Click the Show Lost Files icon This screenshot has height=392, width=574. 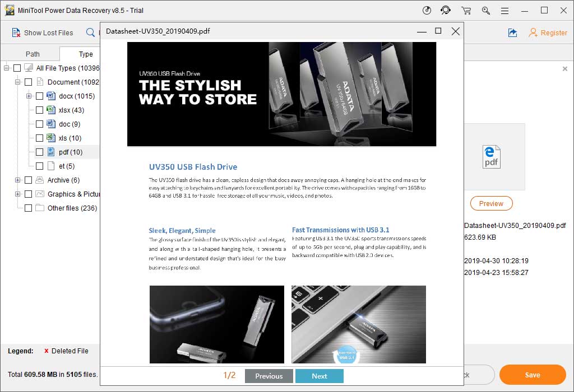[x=16, y=33]
